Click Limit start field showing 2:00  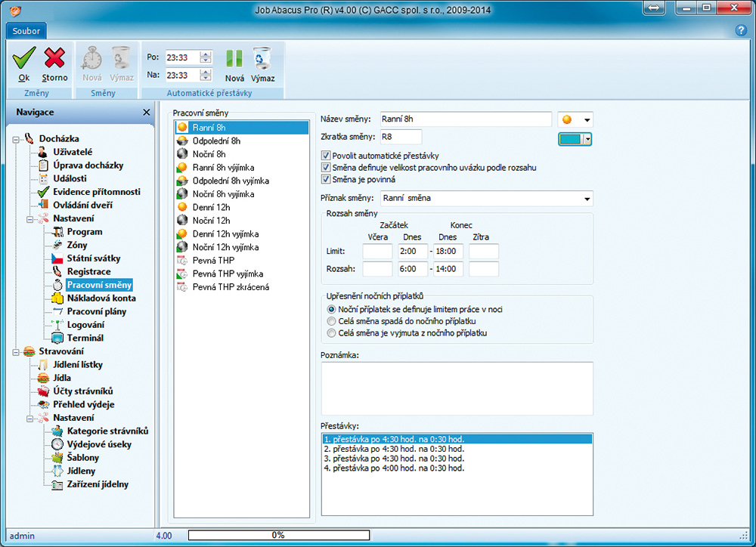pos(413,251)
